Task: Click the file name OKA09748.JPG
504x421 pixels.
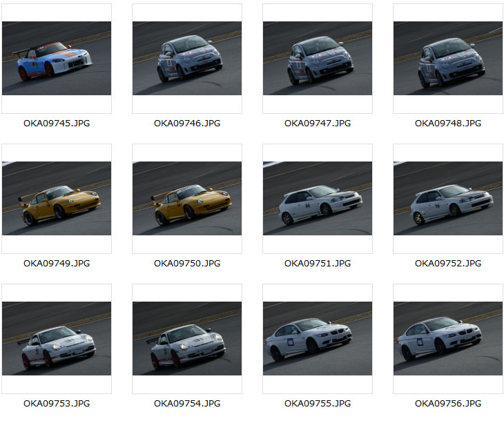Action: [x=448, y=124]
